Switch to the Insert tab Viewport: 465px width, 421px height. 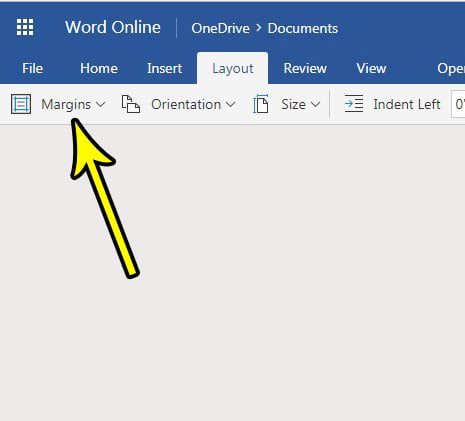coord(164,68)
